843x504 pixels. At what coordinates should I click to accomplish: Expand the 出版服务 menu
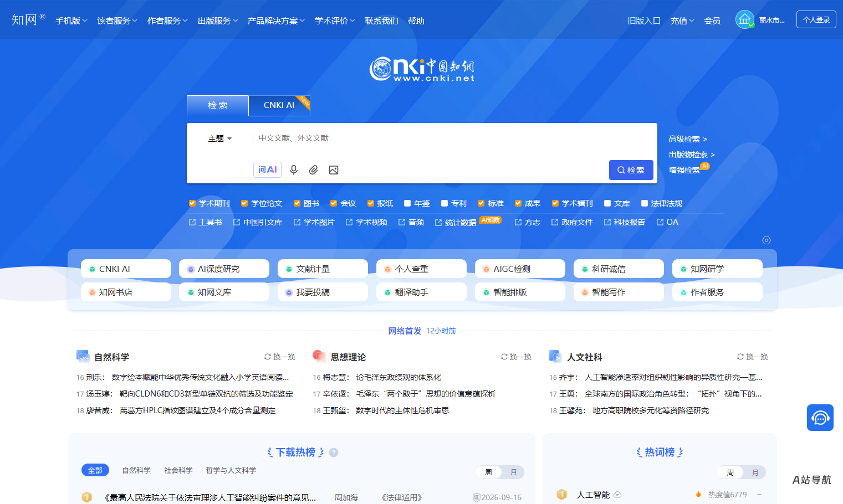point(218,20)
